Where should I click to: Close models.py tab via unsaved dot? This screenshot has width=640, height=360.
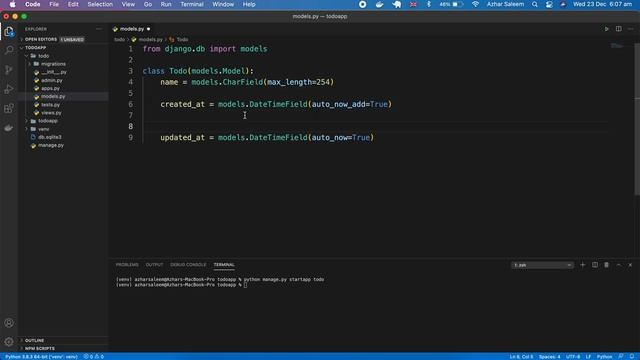(x=149, y=29)
